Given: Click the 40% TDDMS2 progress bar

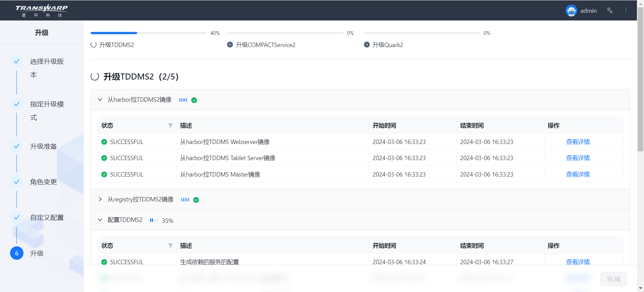Looking at the screenshot, I should (x=149, y=33).
